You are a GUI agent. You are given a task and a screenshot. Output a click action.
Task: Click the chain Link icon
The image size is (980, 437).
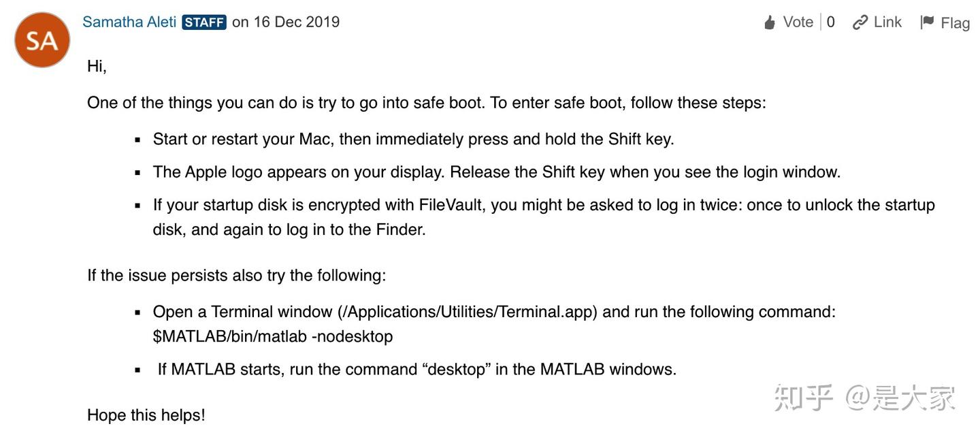(x=861, y=22)
